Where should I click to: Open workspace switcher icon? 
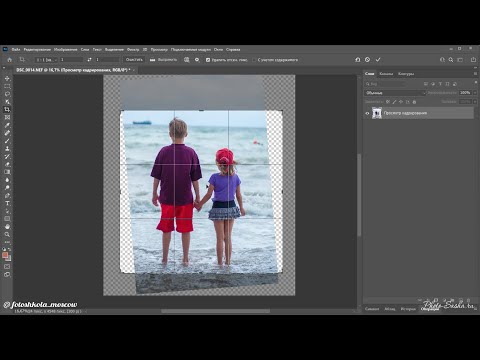click(x=460, y=60)
